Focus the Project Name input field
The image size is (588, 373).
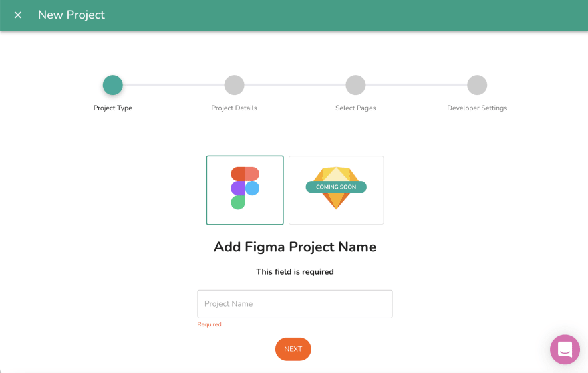click(x=295, y=304)
